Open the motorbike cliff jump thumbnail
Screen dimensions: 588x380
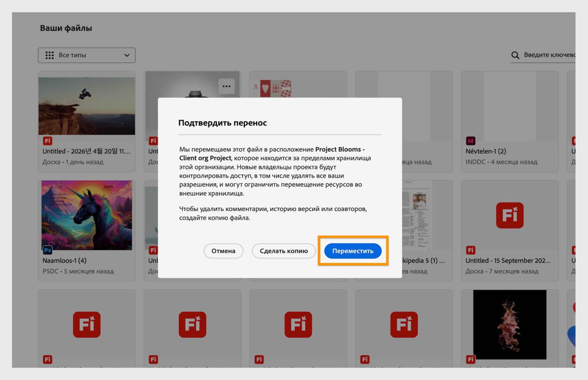pyautogui.click(x=87, y=106)
